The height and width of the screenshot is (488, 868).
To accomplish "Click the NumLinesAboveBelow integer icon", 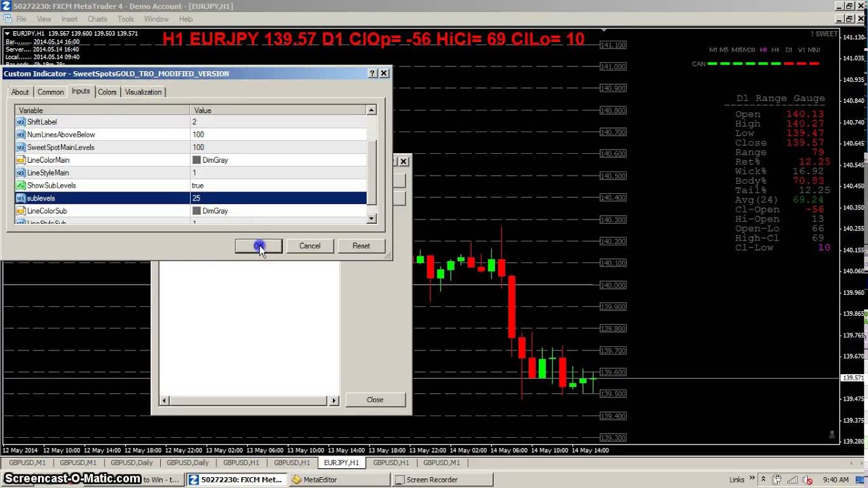I will (21, 135).
